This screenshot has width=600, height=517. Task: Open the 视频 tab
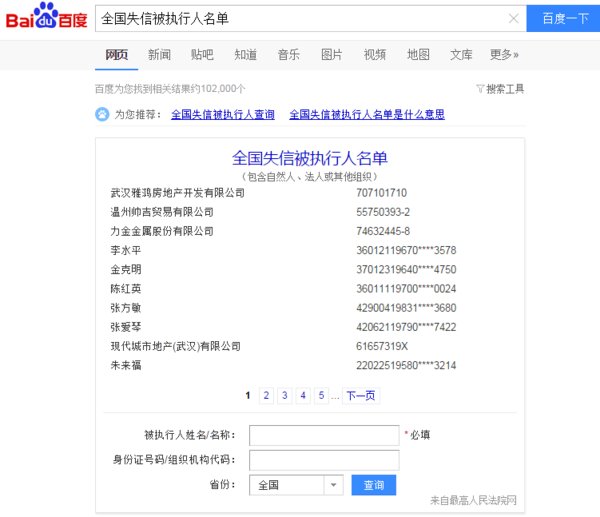(375, 55)
